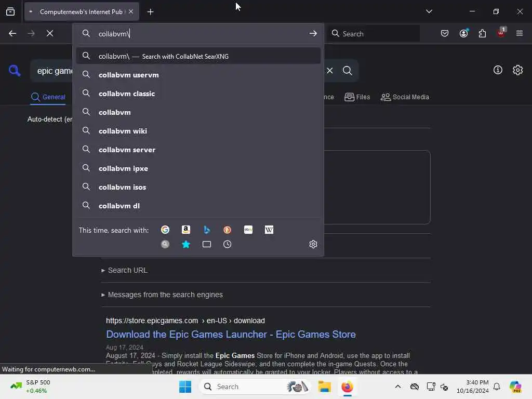Click the taskbar Search box
This screenshot has height=399, width=532.
pyautogui.click(x=255, y=387)
